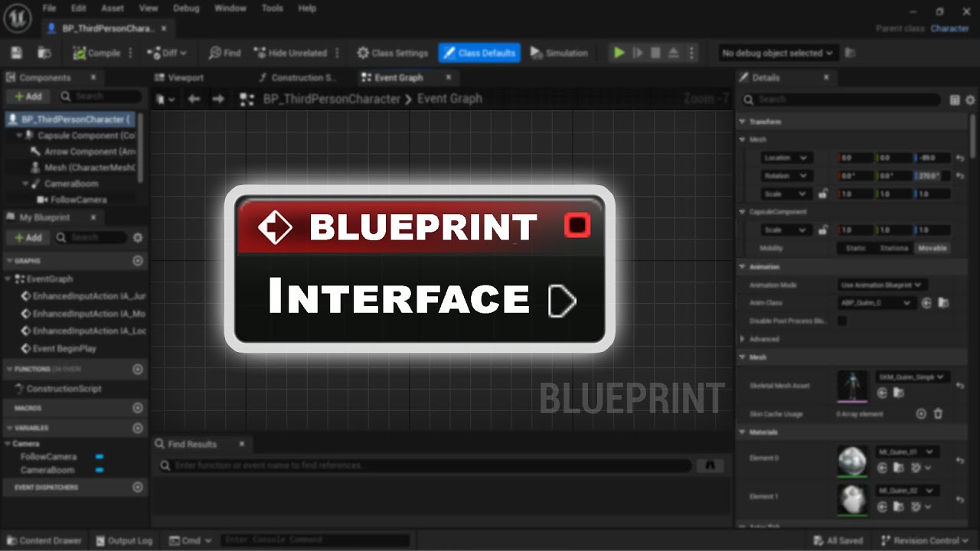Set Mobility to Static

coord(855,248)
